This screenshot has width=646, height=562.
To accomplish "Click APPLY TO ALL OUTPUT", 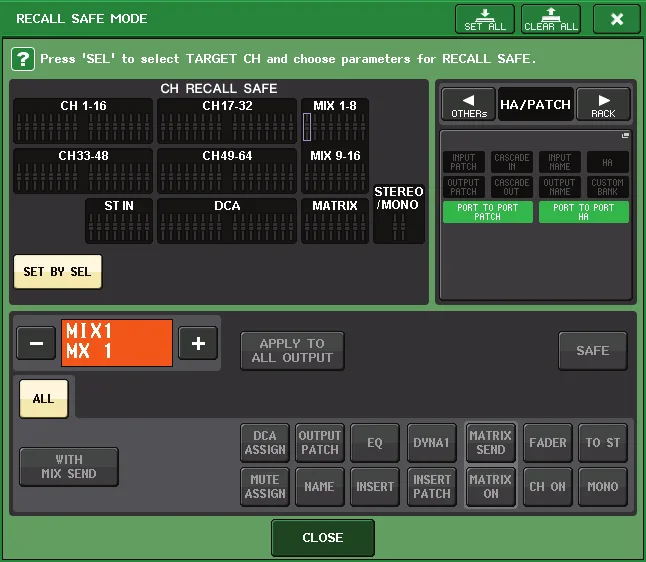I will pyautogui.click(x=292, y=351).
